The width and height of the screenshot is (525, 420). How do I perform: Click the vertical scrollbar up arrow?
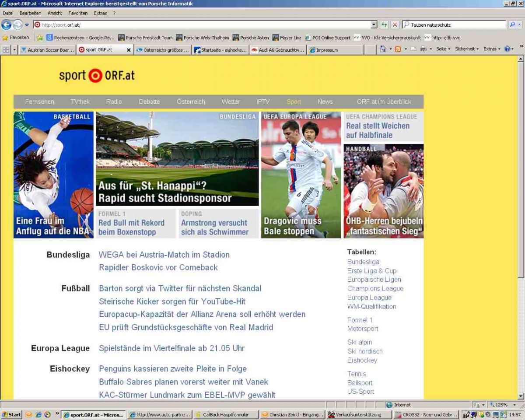[521, 58]
